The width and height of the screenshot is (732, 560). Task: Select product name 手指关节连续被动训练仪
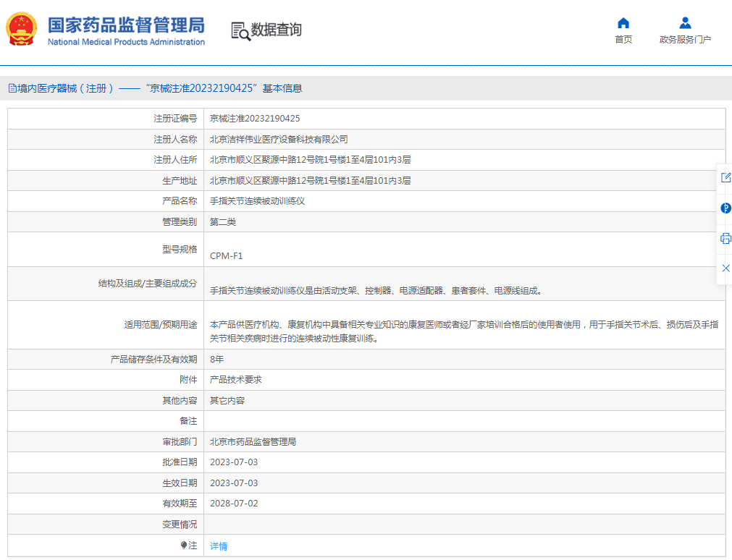(x=257, y=201)
